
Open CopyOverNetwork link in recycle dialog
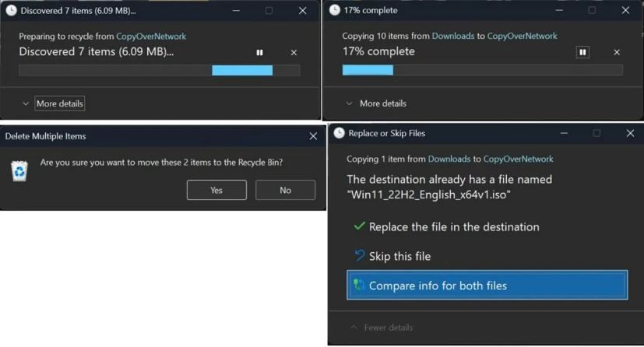(x=151, y=37)
